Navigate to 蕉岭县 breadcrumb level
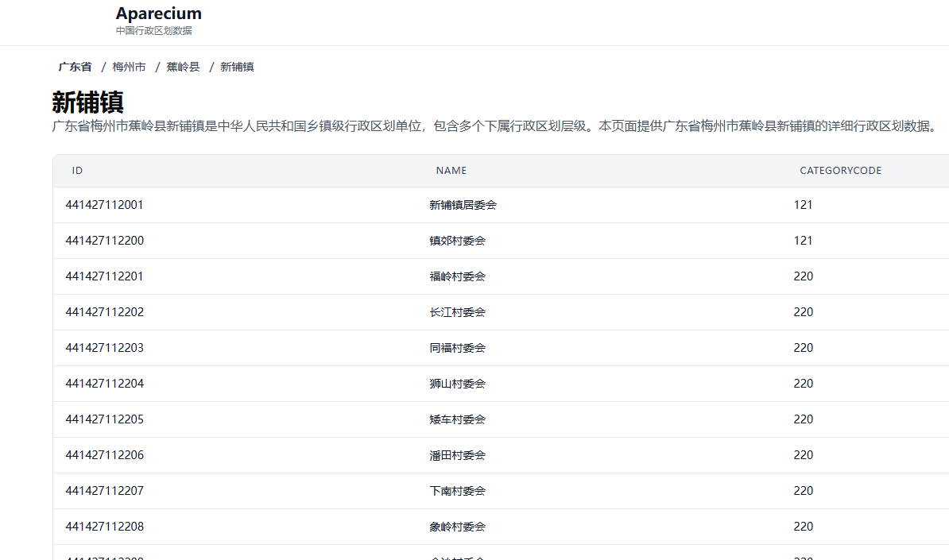 click(x=183, y=68)
